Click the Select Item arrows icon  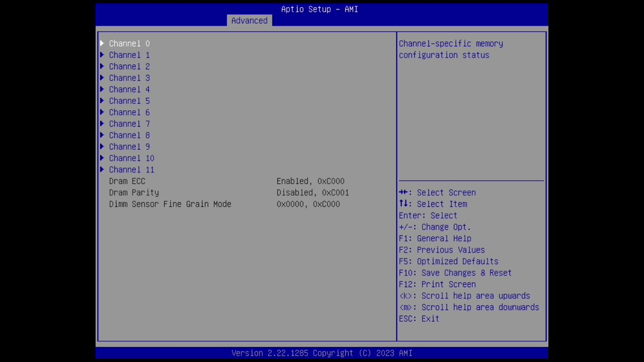point(404,204)
